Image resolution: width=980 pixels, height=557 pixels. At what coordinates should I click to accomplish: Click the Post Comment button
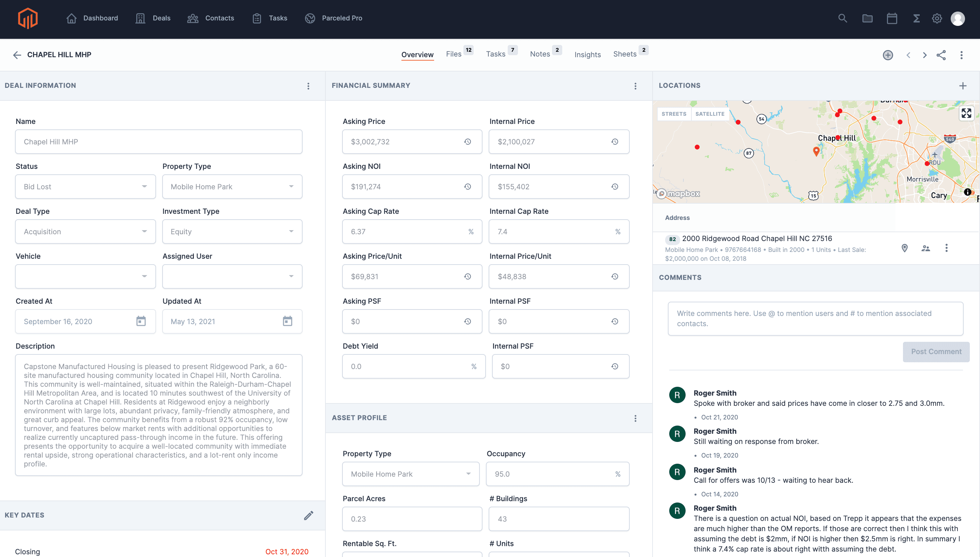(x=936, y=351)
